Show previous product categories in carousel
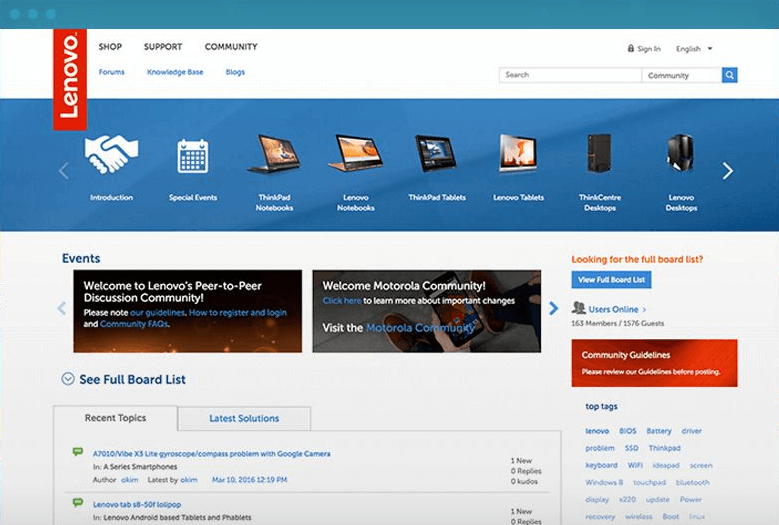This screenshot has height=525, width=779. pos(64,171)
